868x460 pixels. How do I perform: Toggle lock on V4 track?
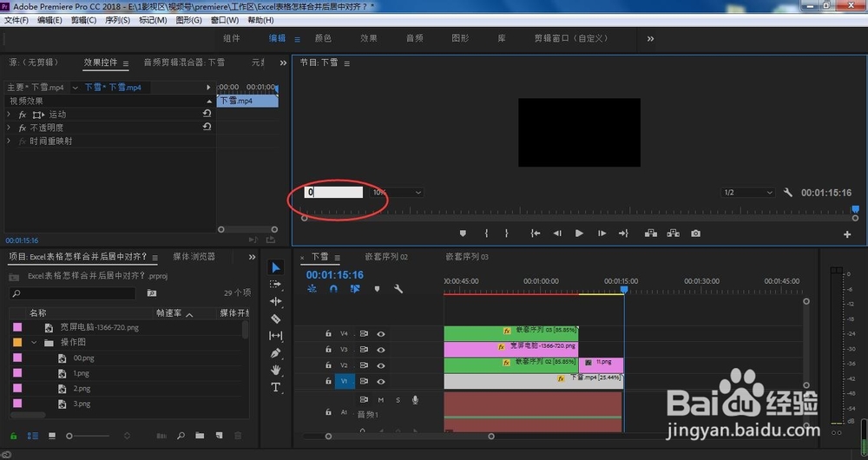328,334
